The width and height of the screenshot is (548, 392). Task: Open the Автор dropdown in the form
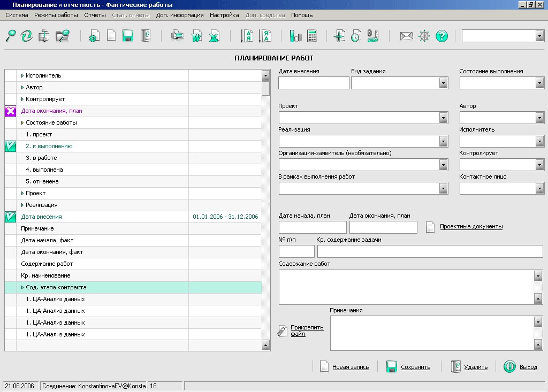pyautogui.click(x=539, y=118)
